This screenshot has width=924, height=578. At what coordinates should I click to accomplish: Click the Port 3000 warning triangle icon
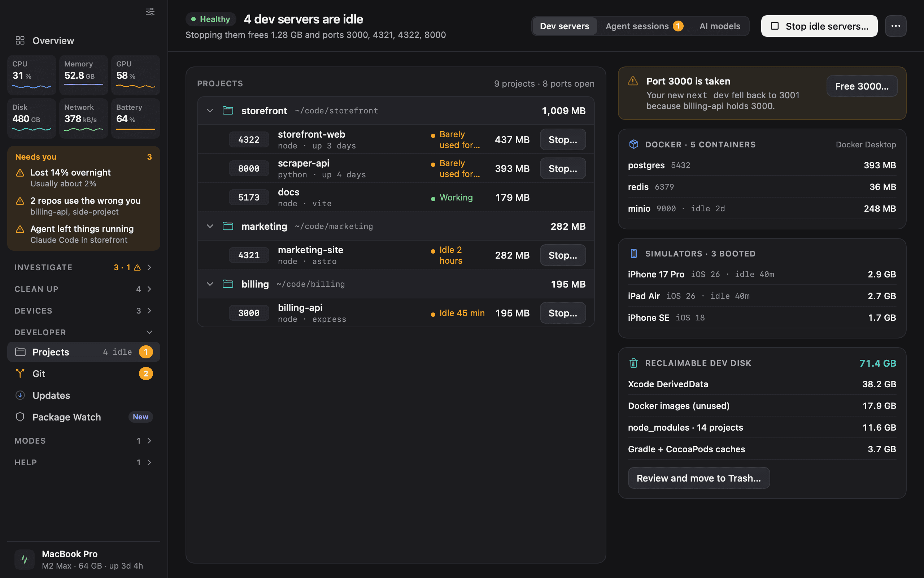[x=633, y=81]
